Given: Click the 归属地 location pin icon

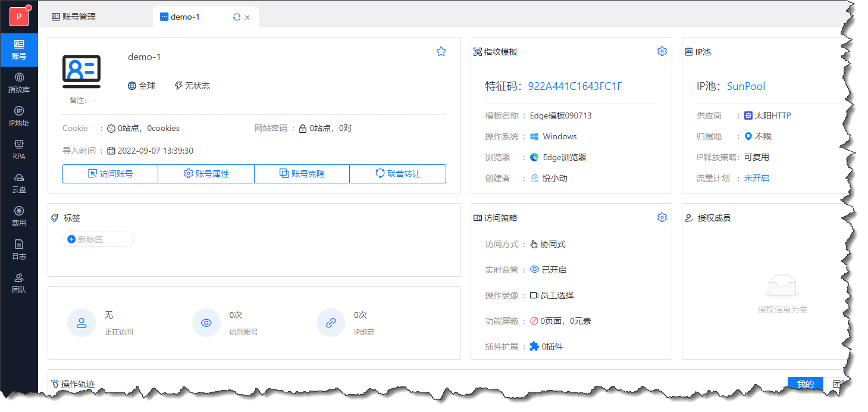Looking at the screenshot, I should [748, 136].
